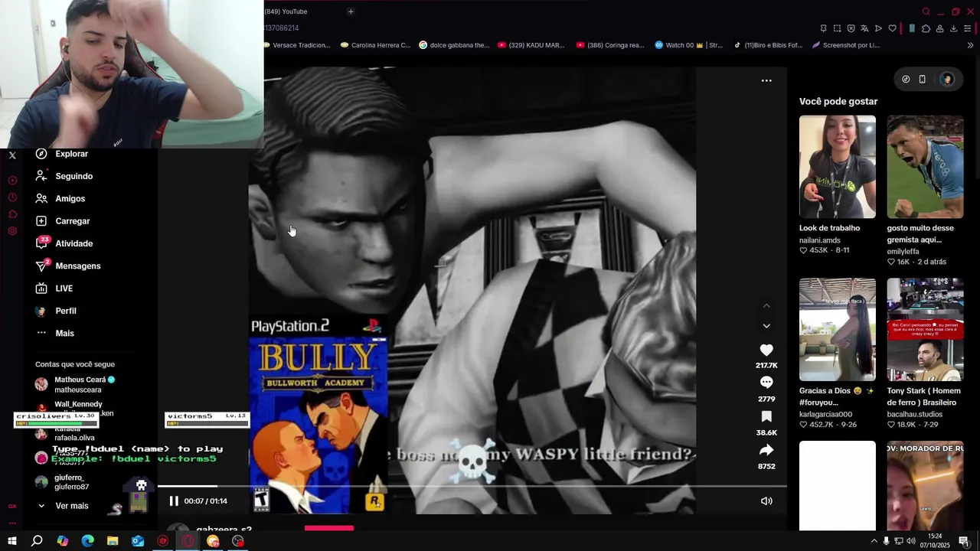Open 'Tony Stark (Homem de ferro)' video

[x=925, y=329]
